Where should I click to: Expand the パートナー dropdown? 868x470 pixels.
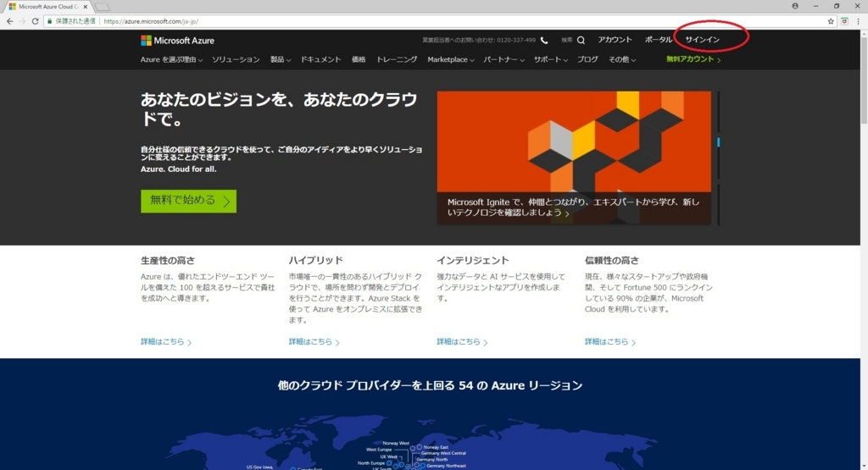504,59
